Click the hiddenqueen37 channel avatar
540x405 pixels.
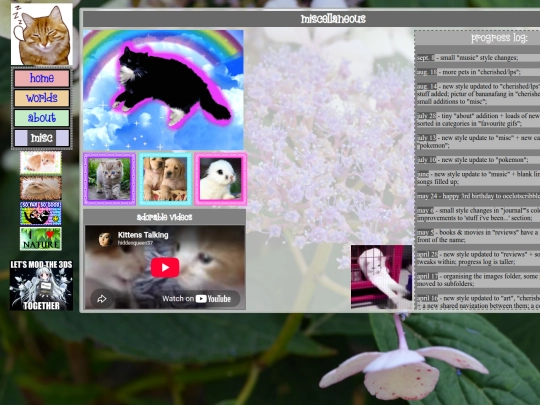point(106,239)
